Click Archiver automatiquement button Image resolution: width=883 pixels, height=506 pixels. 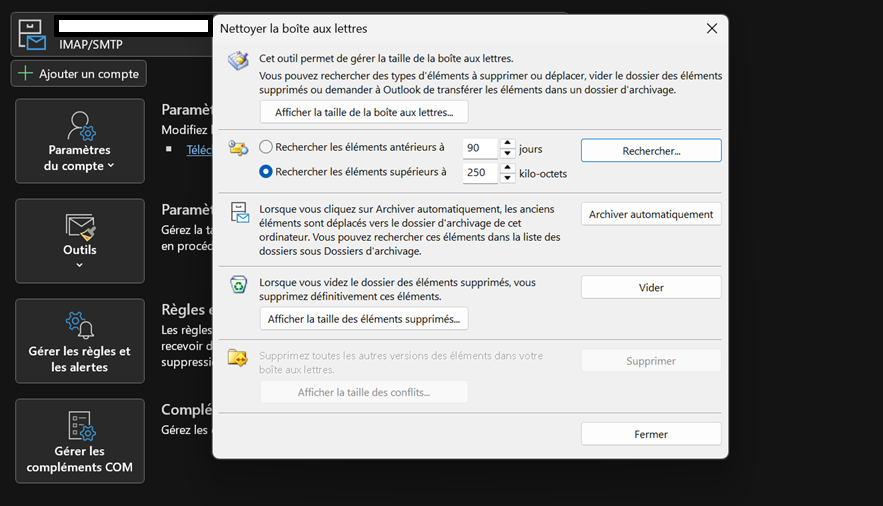651,214
